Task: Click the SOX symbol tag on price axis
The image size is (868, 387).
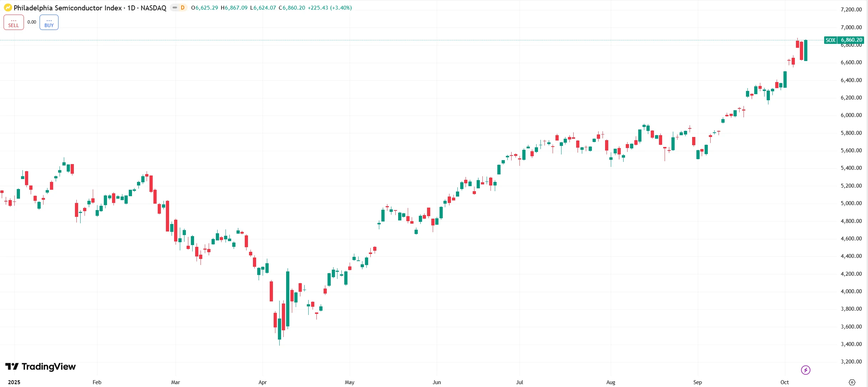Action: [x=831, y=40]
